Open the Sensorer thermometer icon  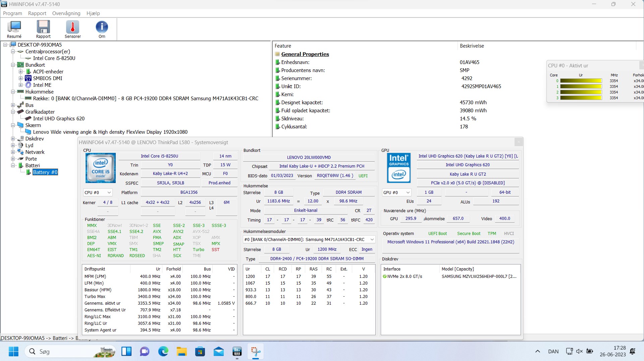pyautogui.click(x=72, y=29)
